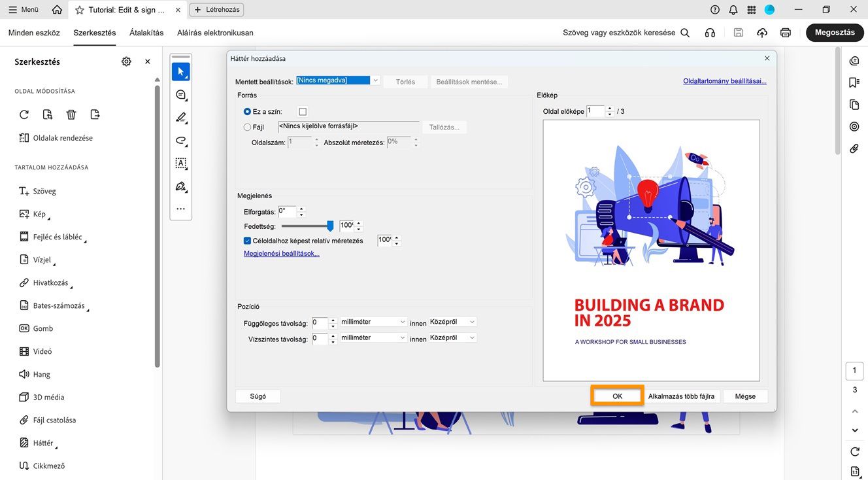Open the Szerkesztés panel settings gear

point(126,61)
